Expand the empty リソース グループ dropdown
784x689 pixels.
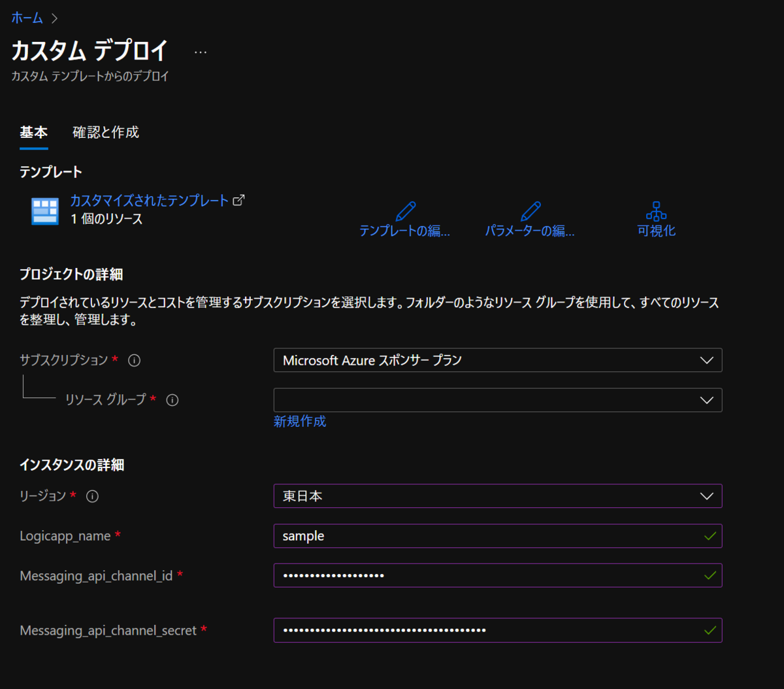tap(498, 400)
